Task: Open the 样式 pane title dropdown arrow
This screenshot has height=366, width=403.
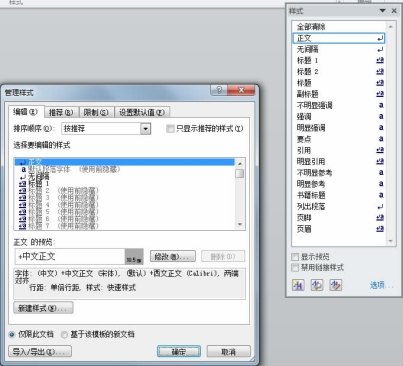Action: pos(383,11)
